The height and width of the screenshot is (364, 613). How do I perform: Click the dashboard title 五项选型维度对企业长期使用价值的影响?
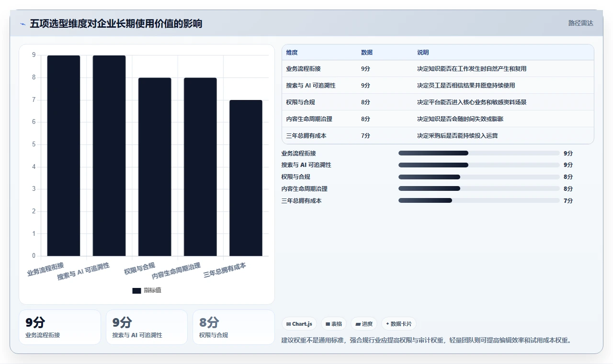pos(116,23)
